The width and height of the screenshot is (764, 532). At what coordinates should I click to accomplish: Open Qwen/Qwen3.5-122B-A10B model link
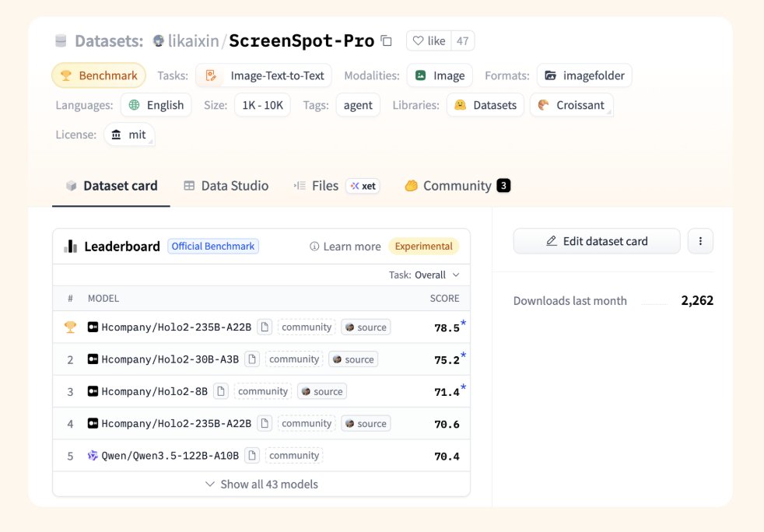pos(170,456)
